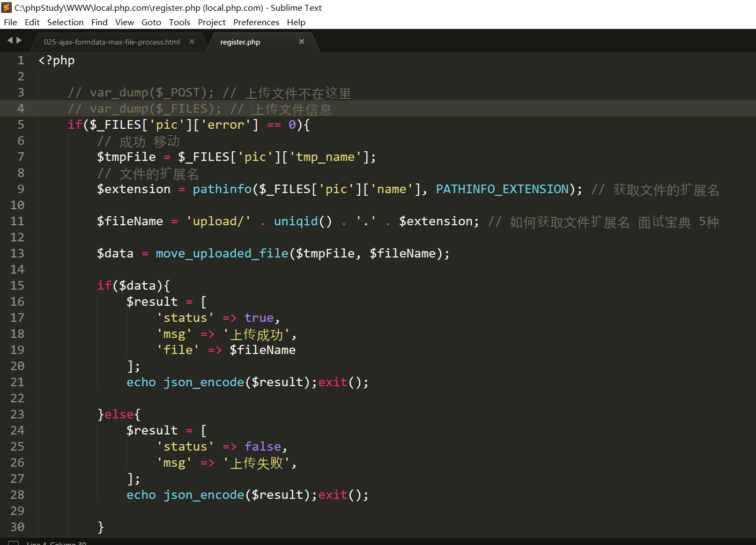Screen dimensions: 756x545
Task: Open the Project menu
Action: coord(211,22)
